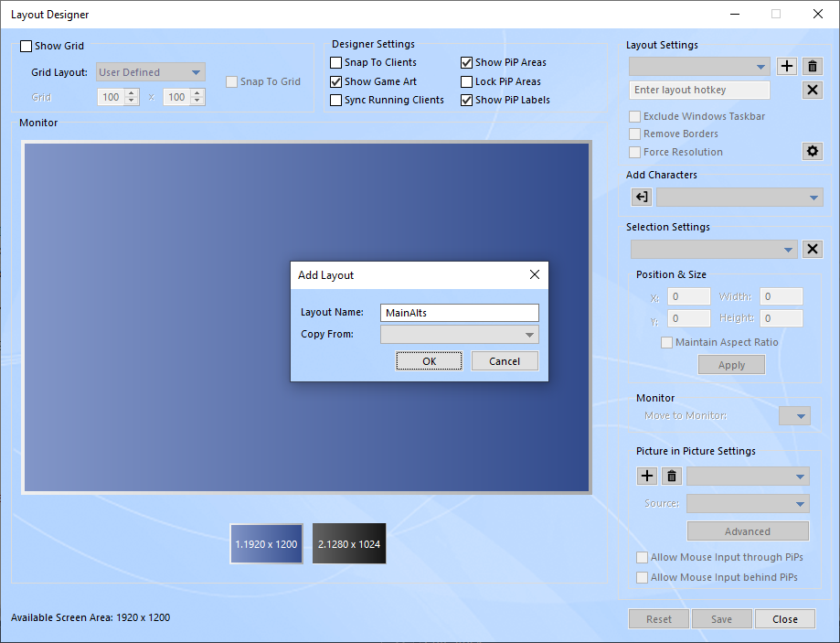
Task: Click the Layout Name text field
Action: pyautogui.click(x=460, y=313)
